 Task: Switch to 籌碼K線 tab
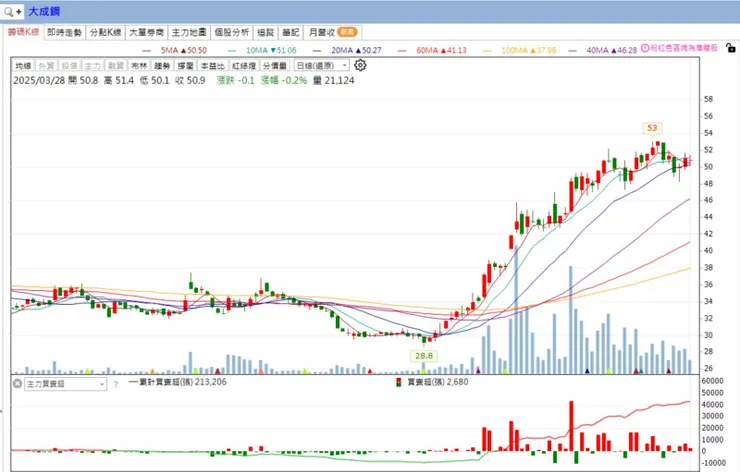coord(23,32)
